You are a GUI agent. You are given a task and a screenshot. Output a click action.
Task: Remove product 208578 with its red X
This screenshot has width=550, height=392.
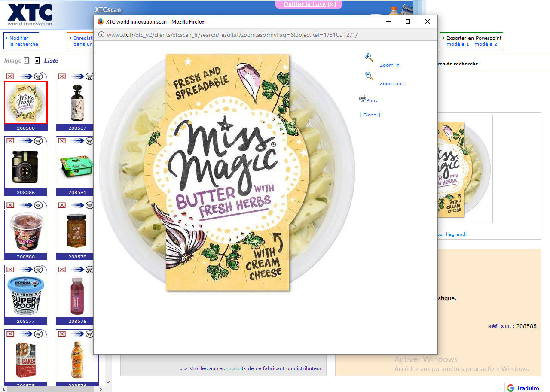(62, 205)
